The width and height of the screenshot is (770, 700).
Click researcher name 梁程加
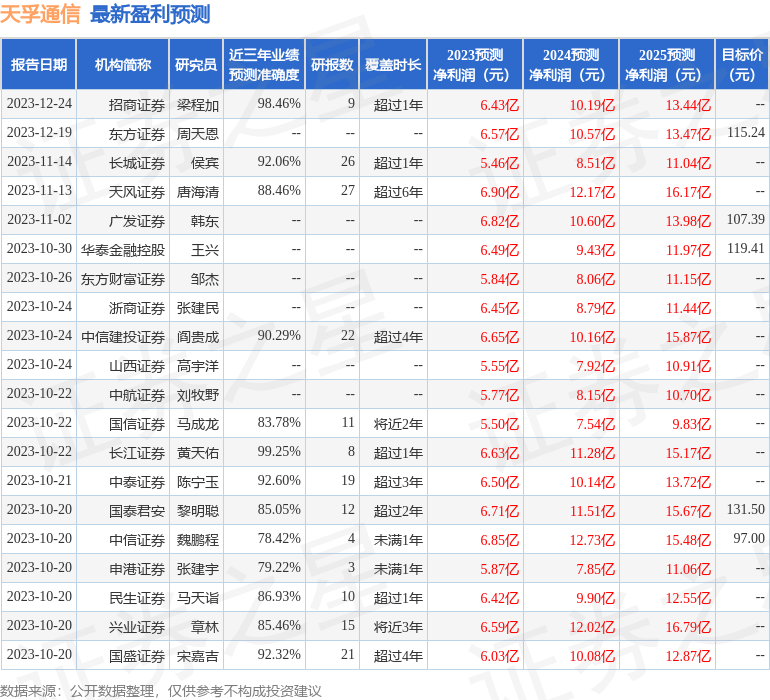(x=198, y=105)
